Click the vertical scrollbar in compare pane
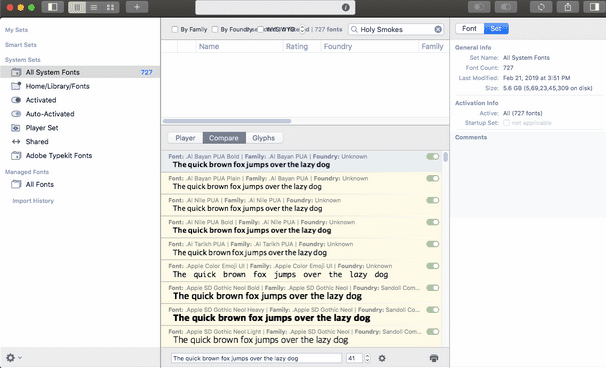Screen dimensions: 606x368 [x=446, y=157]
